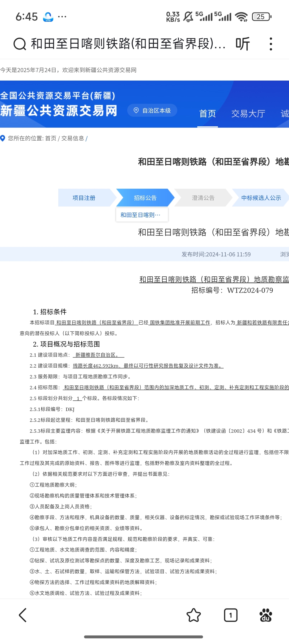This screenshot has width=289, height=644.
Task: Click the line 2.5.1标段编号: DKJ
Action: coord(52,409)
